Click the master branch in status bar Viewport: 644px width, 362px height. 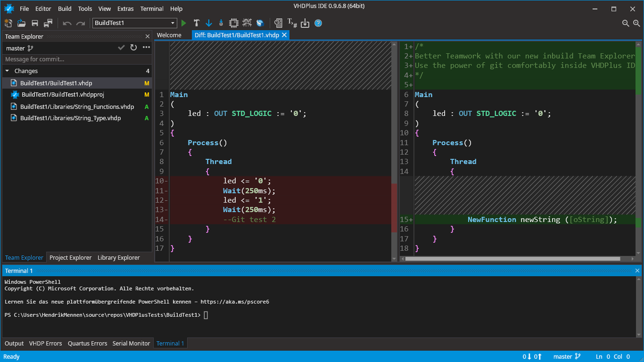click(567, 357)
